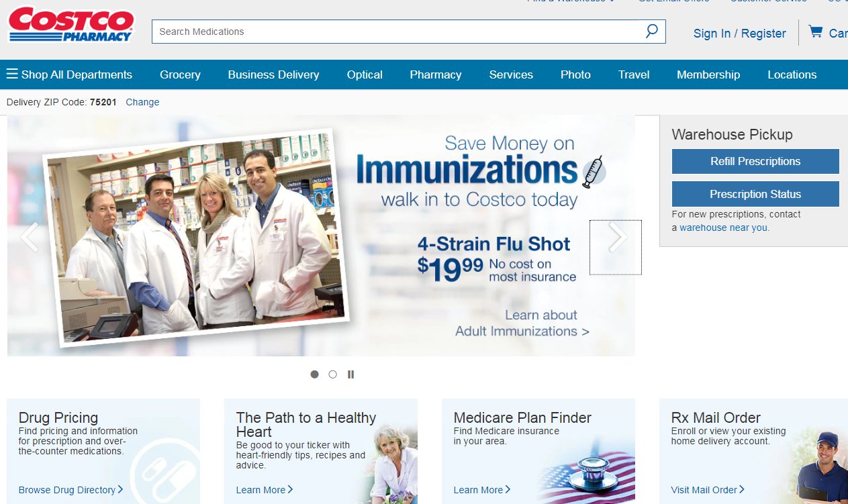The height and width of the screenshot is (504, 848).
Task: Open Sign In / Register link
Action: pos(739,34)
